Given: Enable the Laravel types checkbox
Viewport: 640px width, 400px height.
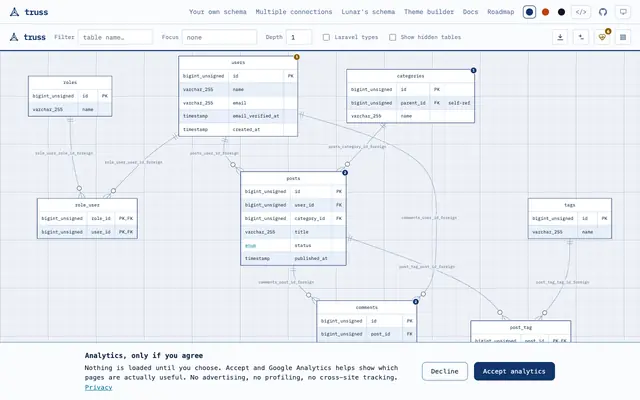Looking at the screenshot, I should 326,37.
